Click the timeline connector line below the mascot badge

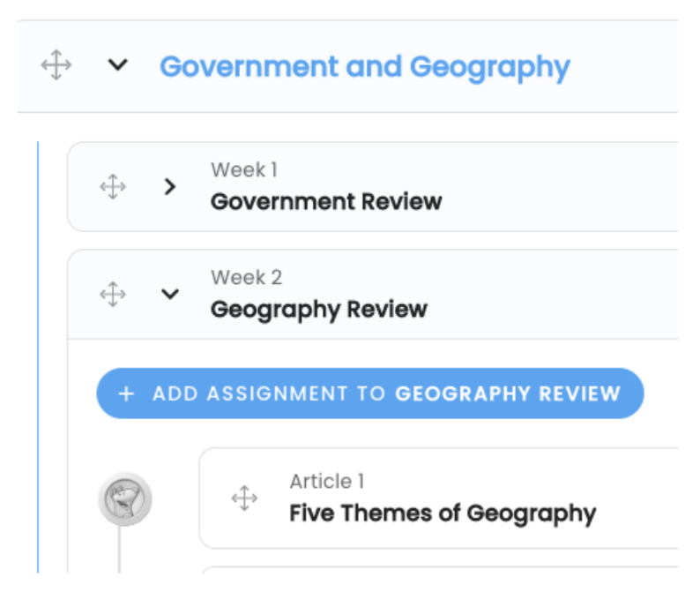click(119, 550)
